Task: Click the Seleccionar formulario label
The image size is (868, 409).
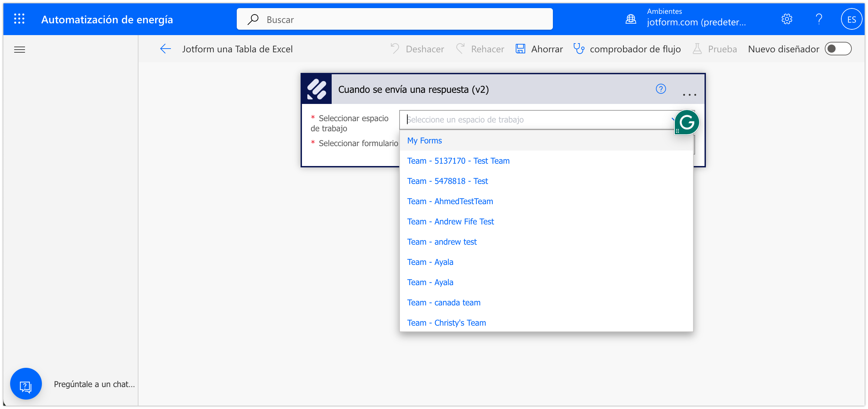Action: 358,143
